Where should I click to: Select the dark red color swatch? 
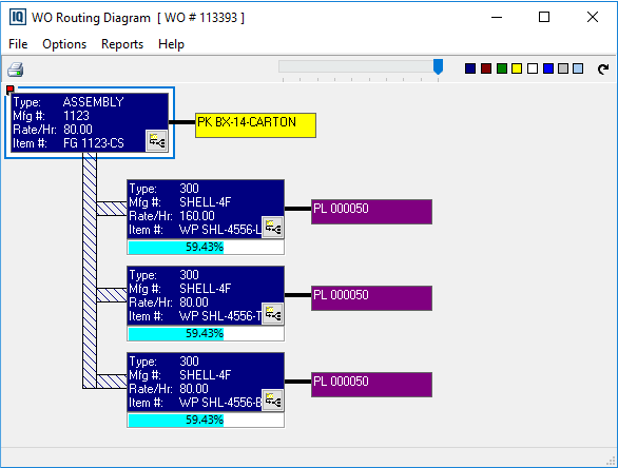[486, 69]
